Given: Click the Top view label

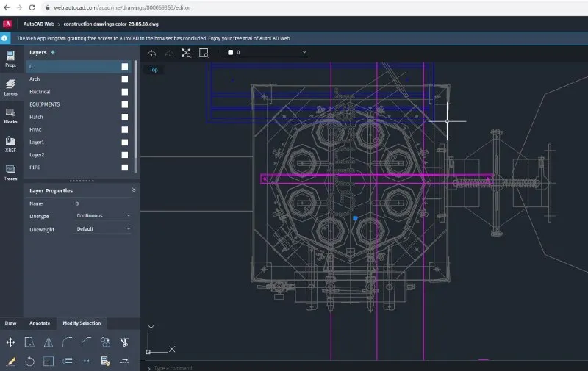Looking at the screenshot, I should [154, 70].
